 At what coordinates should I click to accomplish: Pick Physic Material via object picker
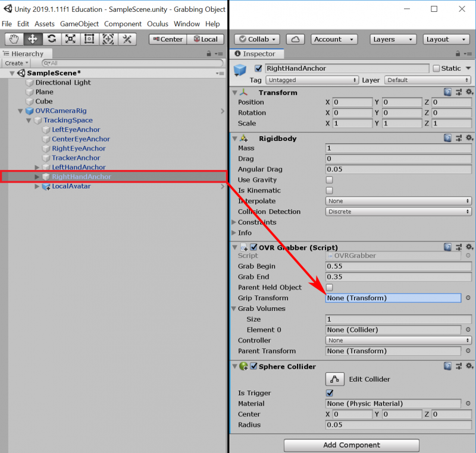coord(468,404)
